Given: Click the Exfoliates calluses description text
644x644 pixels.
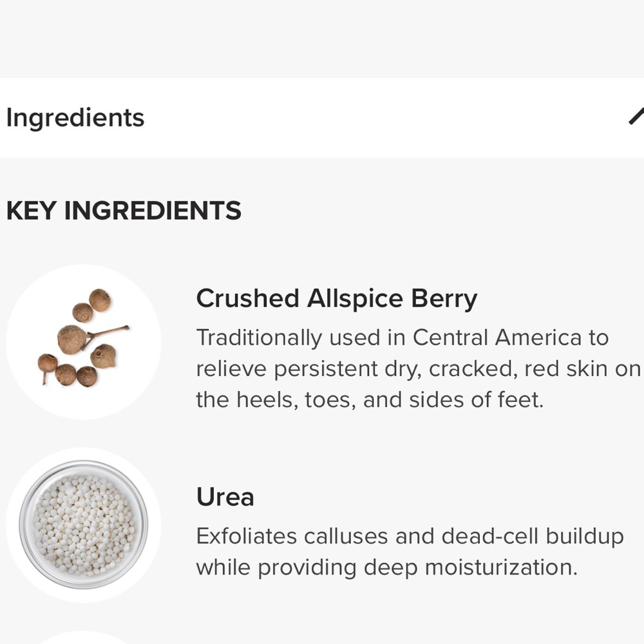Looking at the screenshot, I should click(x=410, y=552).
